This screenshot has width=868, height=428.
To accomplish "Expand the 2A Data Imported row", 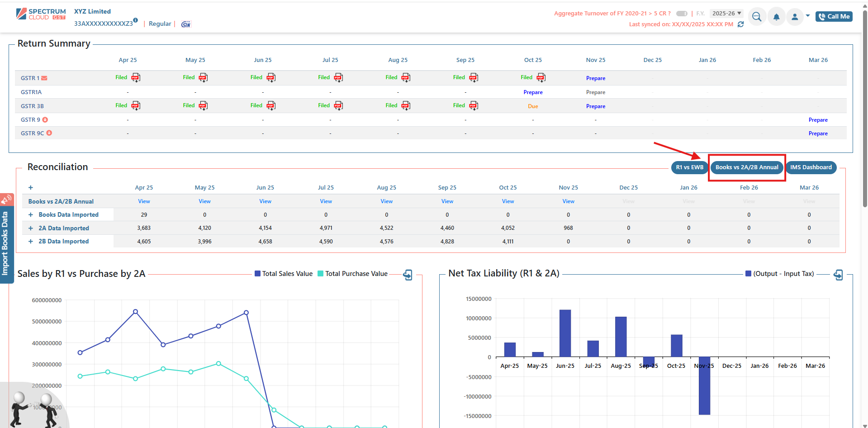I will [x=31, y=228].
